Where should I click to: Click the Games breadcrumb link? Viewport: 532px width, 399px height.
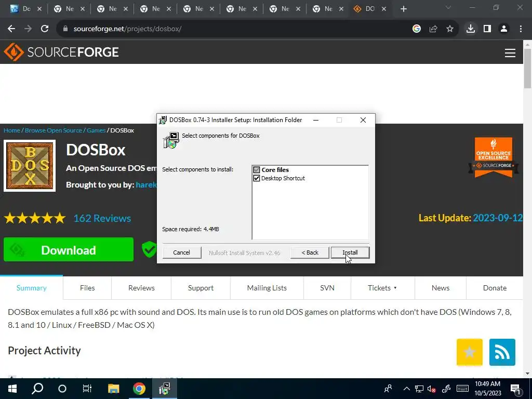[96, 130]
